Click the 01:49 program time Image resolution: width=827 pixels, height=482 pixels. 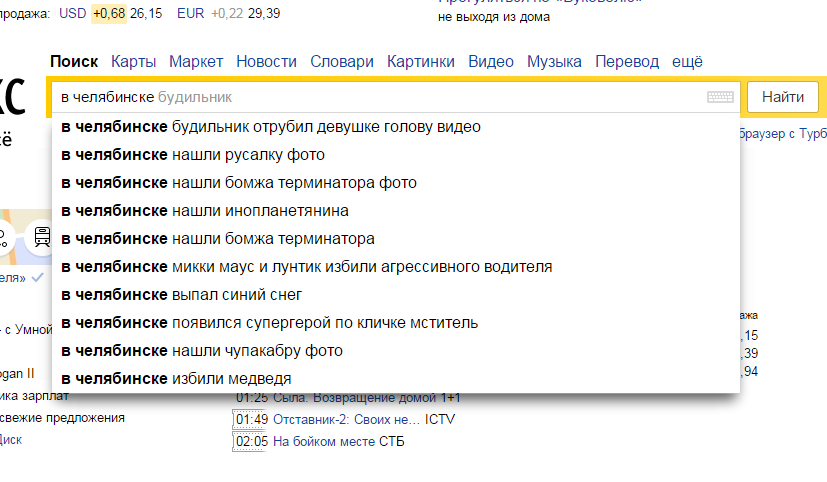coord(252,420)
